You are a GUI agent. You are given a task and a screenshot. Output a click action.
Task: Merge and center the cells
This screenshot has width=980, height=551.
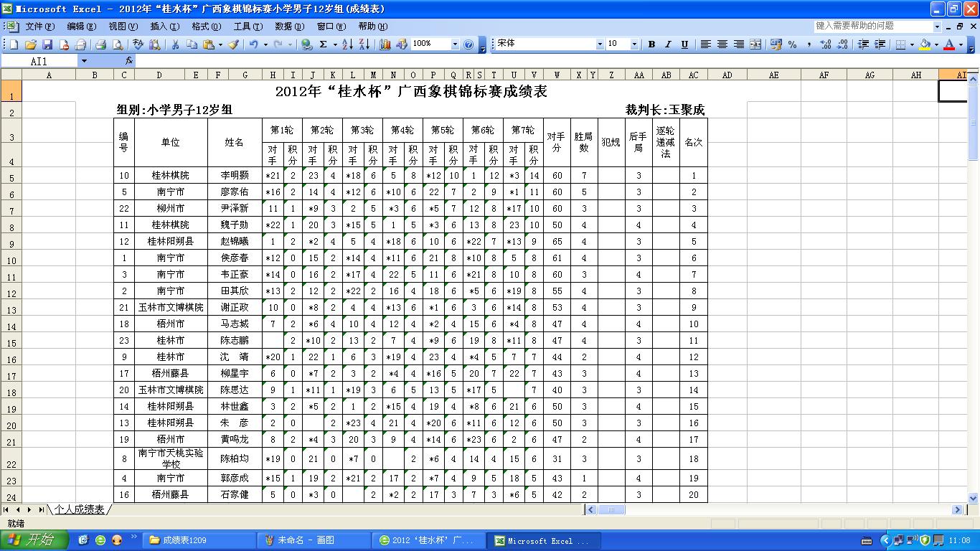(755, 44)
